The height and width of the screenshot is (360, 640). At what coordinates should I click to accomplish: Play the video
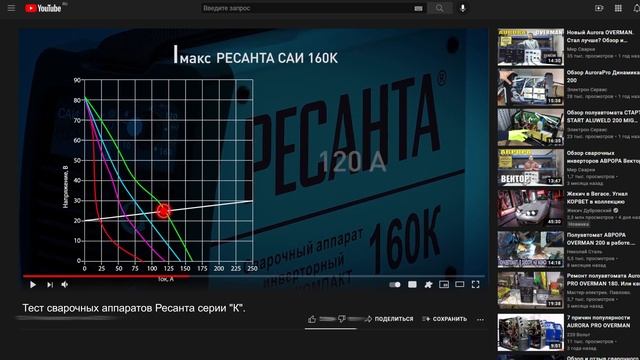pyautogui.click(x=33, y=284)
